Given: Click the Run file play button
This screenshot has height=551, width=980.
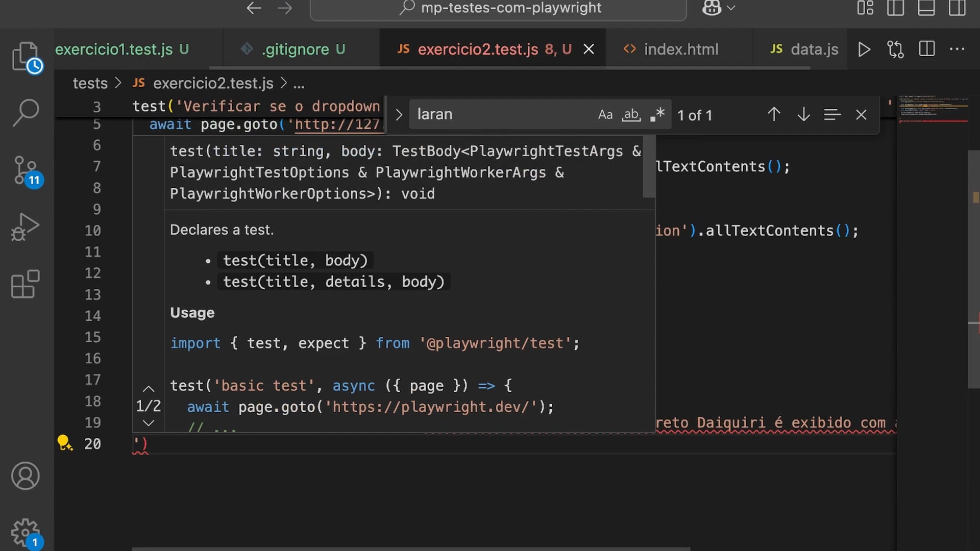Looking at the screenshot, I should pos(864,49).
